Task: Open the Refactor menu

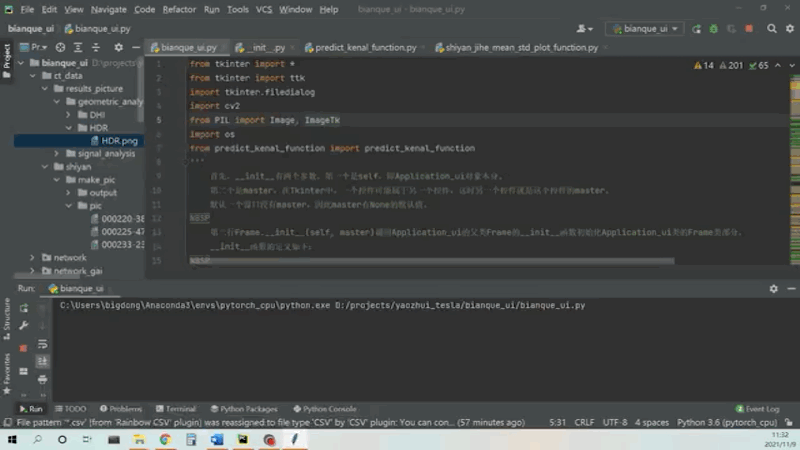Action: tap(179, 9)
